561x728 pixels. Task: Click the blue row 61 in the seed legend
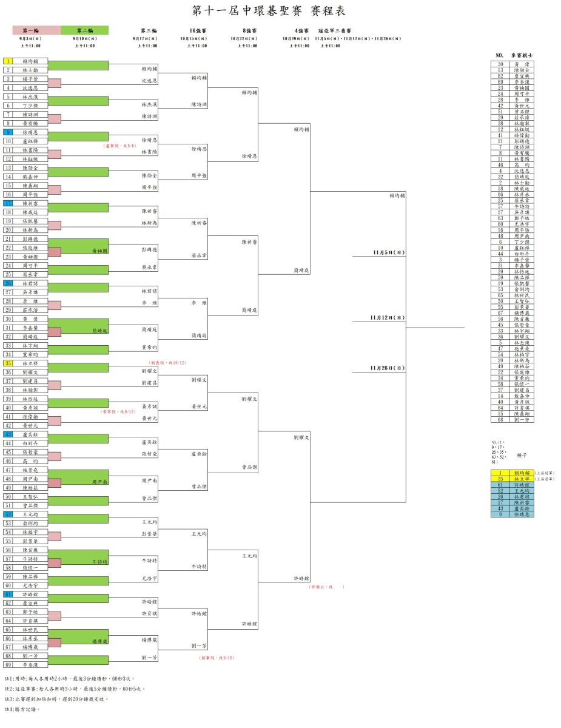click(512, 485)
